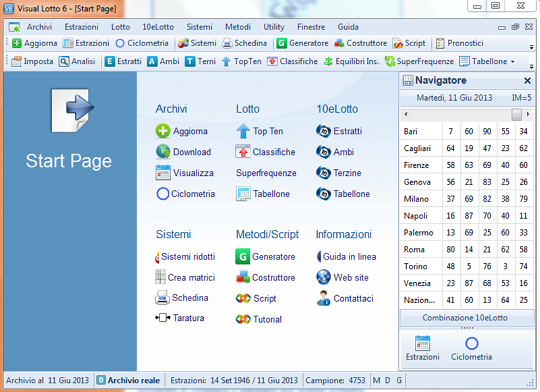Click the Aggiorna toolbar button with green plus
Screen dimensions: 540x392
tap(34, 43)
